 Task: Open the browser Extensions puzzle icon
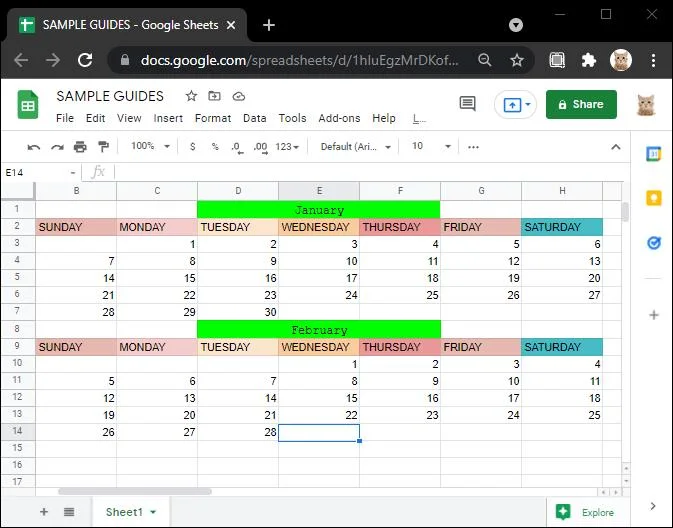(x=588, y=60)
